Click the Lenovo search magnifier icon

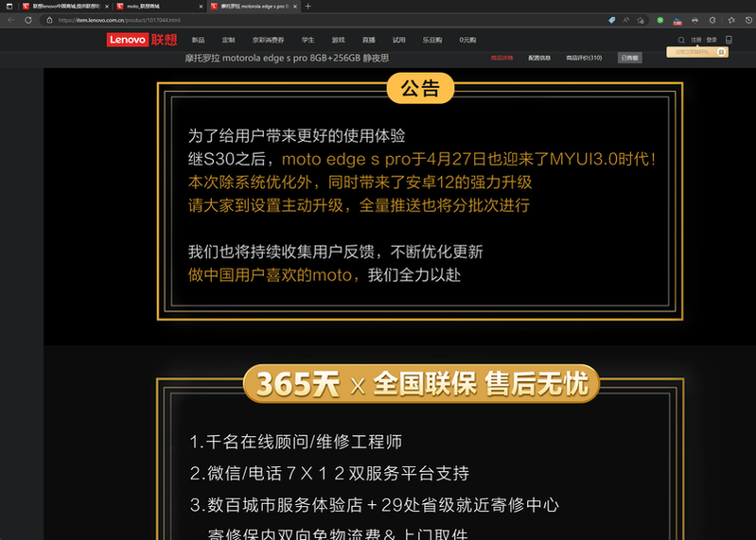[x=681, y=40]
